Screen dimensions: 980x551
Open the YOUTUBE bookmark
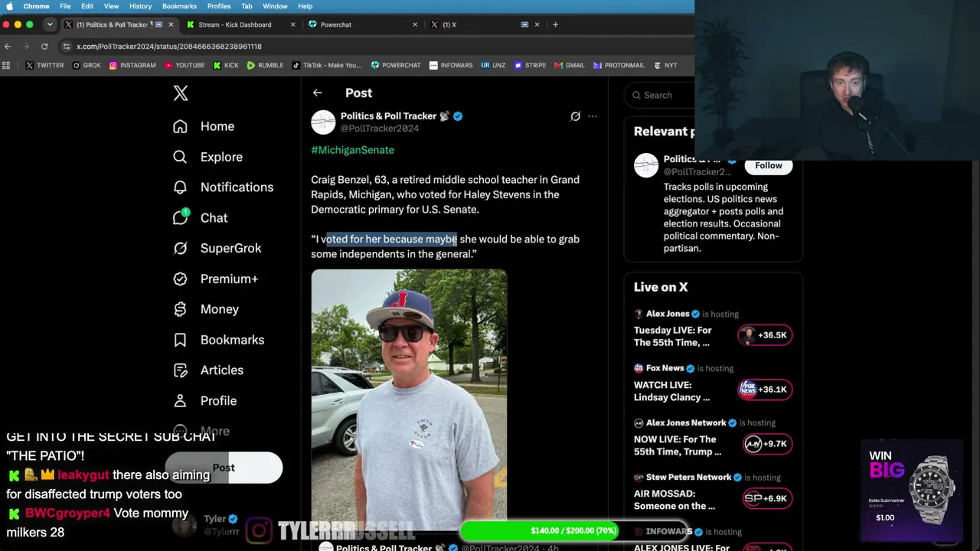click(185, 65)
